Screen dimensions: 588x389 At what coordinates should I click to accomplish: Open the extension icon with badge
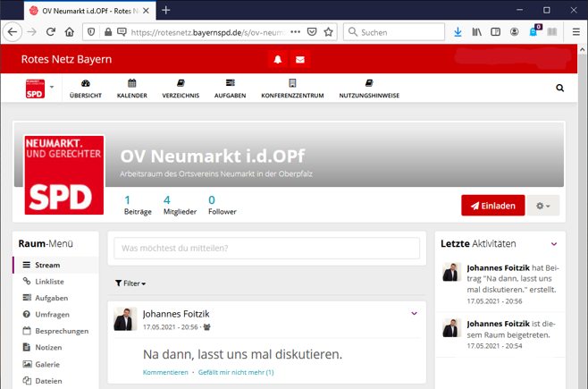point(534,31)
